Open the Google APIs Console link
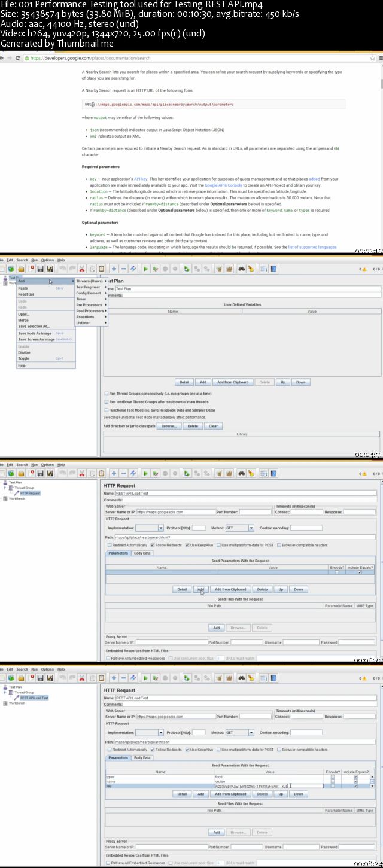The image size is (383, 868). click(x=223, y=185)
